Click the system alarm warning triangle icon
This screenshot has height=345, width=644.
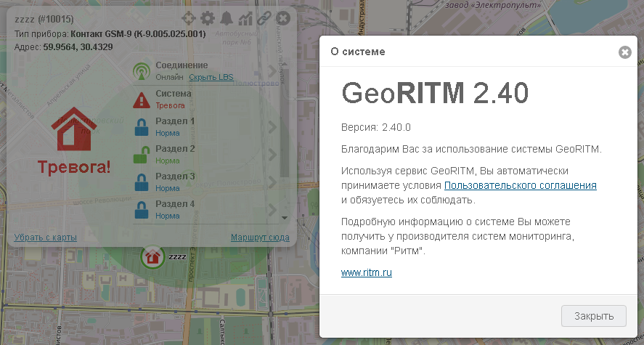click(x=142, y=100)
